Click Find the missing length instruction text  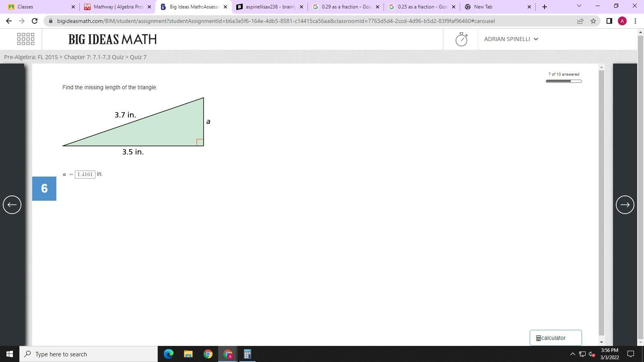110,87
